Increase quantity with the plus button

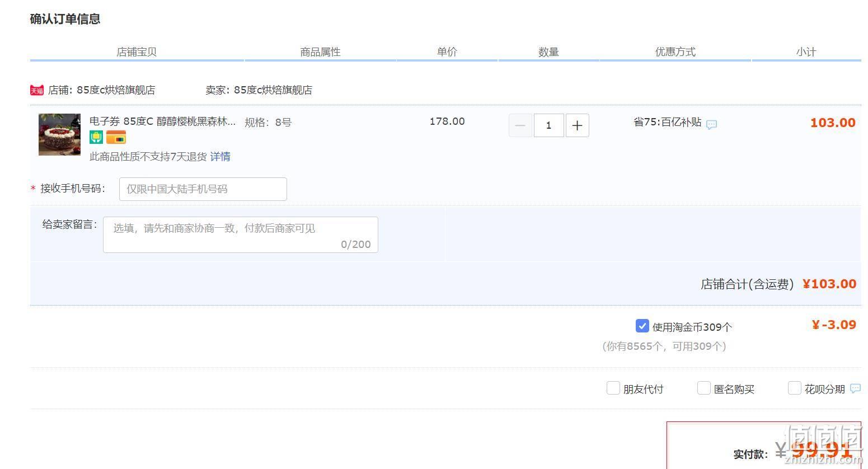pos(577,125)
